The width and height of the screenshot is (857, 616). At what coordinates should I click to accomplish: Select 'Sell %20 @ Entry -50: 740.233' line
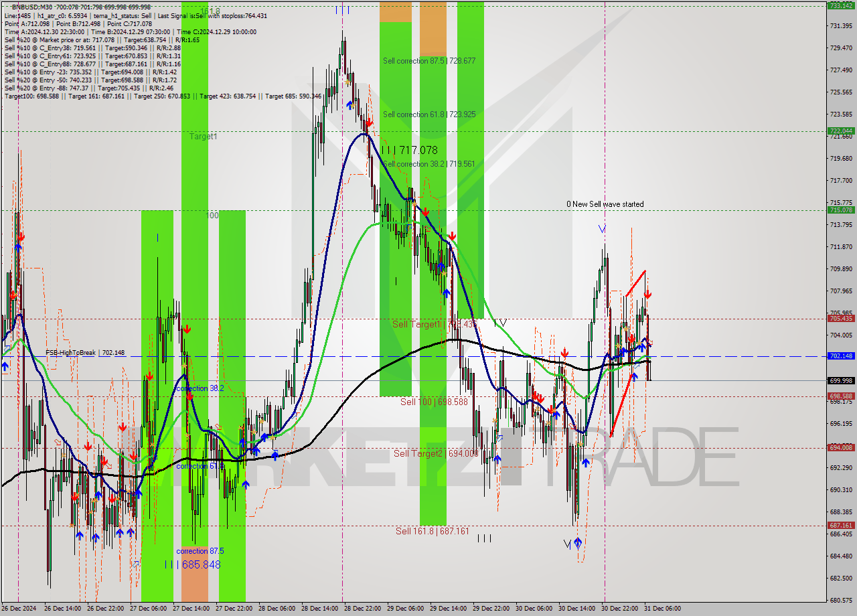pos(90,80)
